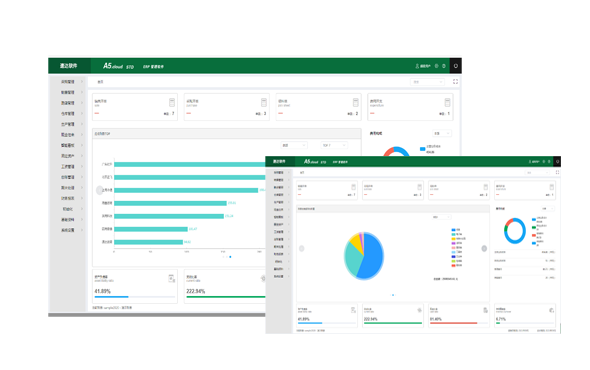This screenshot has width=590, height=370.
Task: Click the red 81.40% progress bar
Action: click(x=454, y=323)
